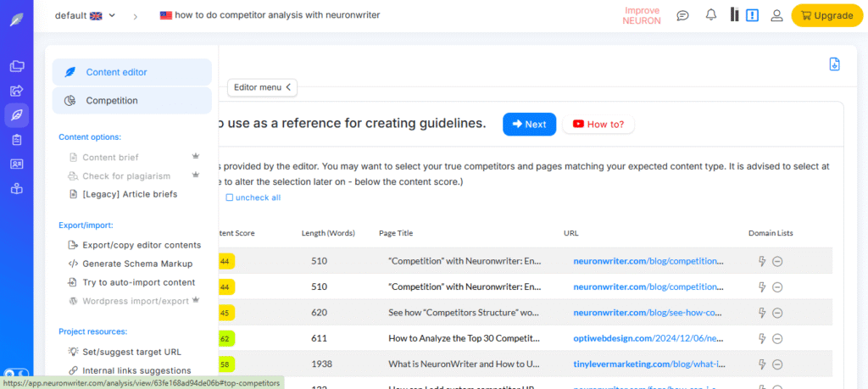Screen dimensions: 868x389
Task: Click the NeuronWriter feather logo
Action: coord(17,20)
